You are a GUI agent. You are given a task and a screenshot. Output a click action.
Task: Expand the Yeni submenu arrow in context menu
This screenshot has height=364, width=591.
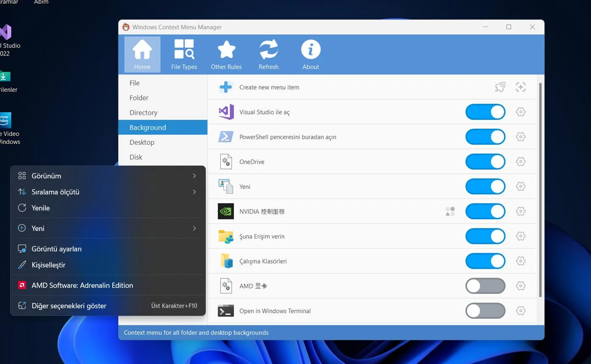tap(194, 228)
